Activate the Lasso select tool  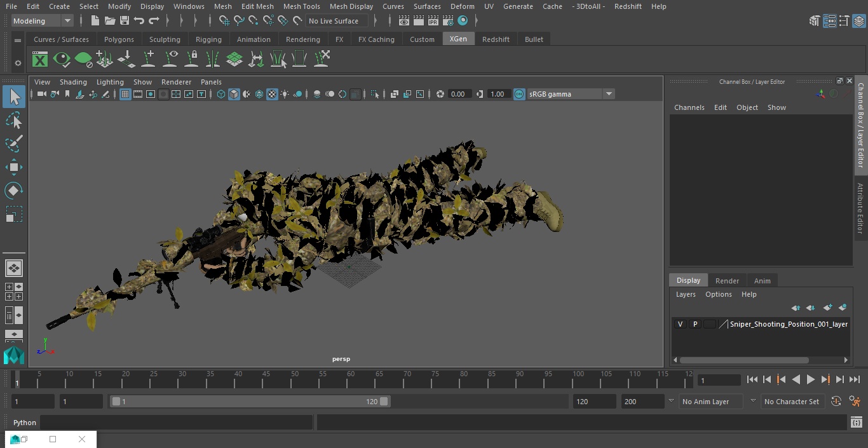(14, 120)
